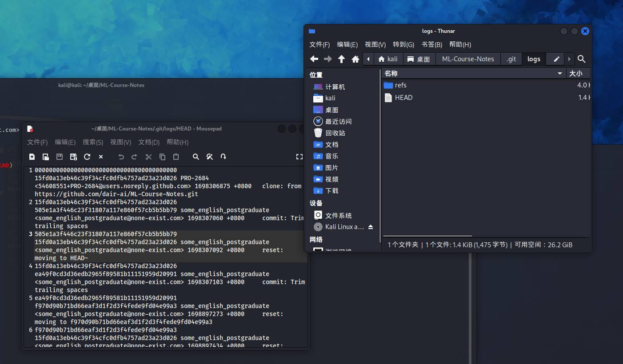Navigate to 桌面 in the path bar
Screen dimensions: 623x364
tap(419, 59)
